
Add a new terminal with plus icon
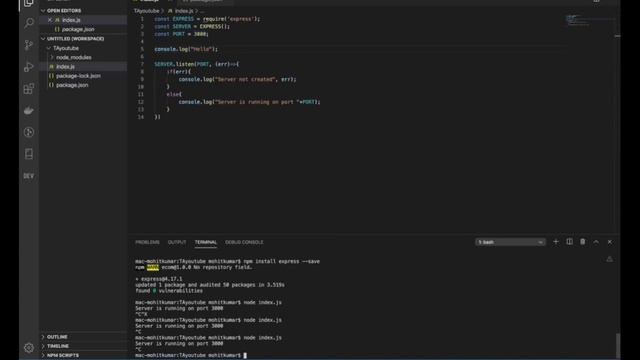point(556,242)
